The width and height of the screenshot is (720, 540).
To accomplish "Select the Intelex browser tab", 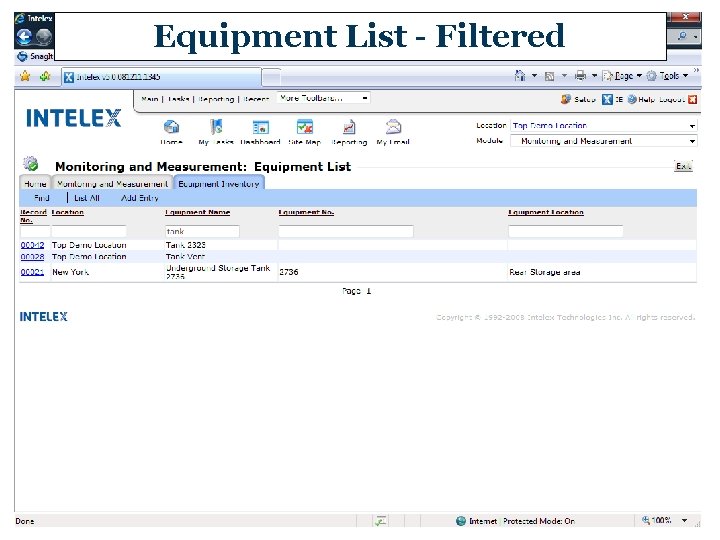I will pos(162,77).
